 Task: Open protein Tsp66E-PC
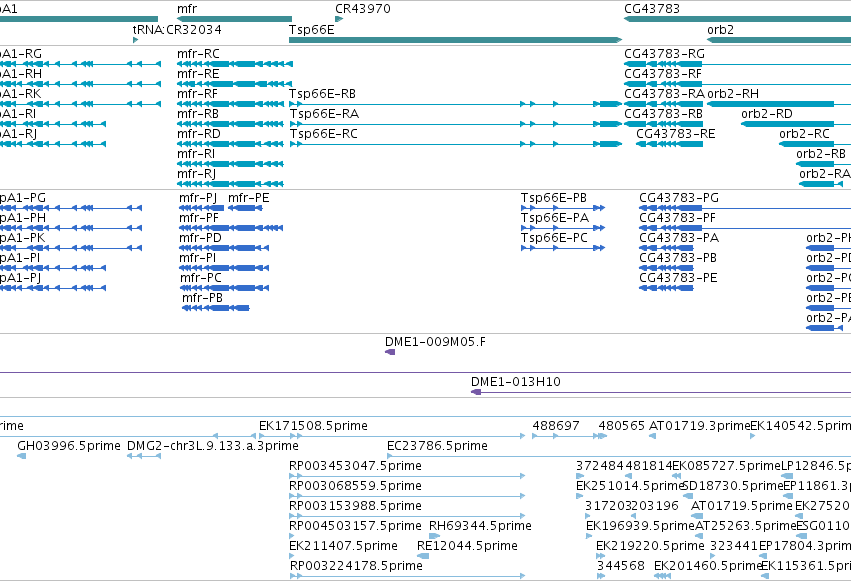(x=563, y=248)
